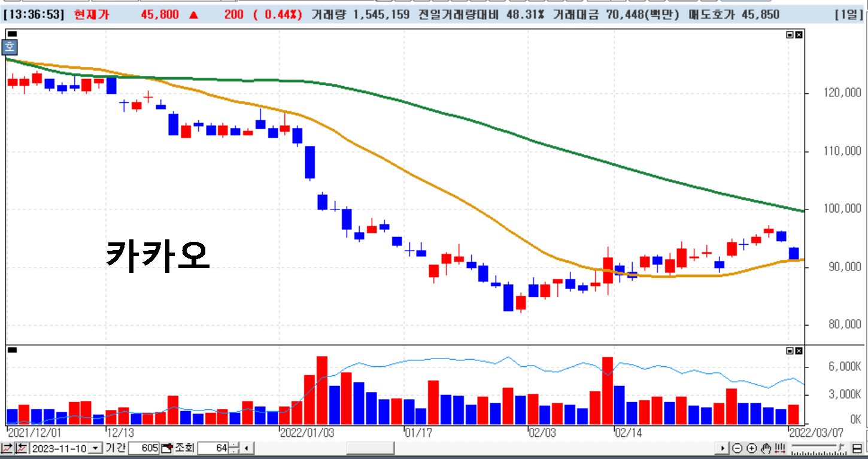Click the zoom out minus icon
This screenshot has width=868, height=459.
click(738, 448)
